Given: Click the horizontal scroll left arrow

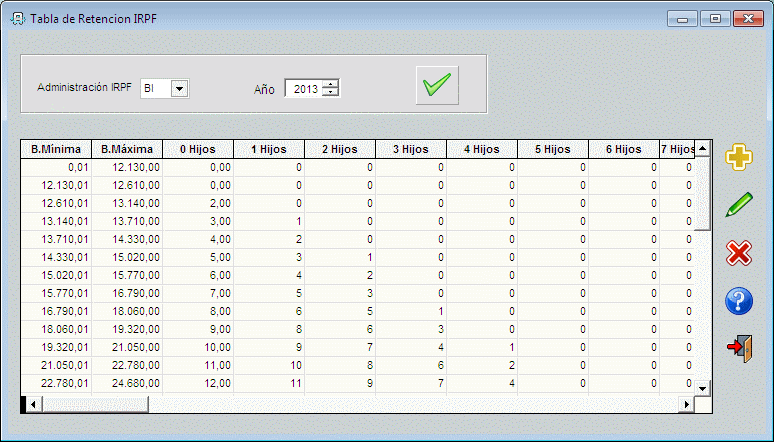Looking at the screenshot, I should [33, 405].
